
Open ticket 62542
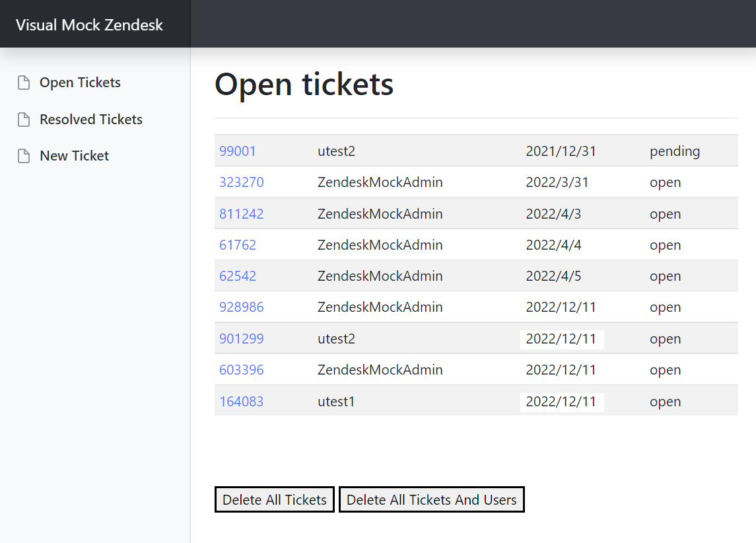click(238, 276)
